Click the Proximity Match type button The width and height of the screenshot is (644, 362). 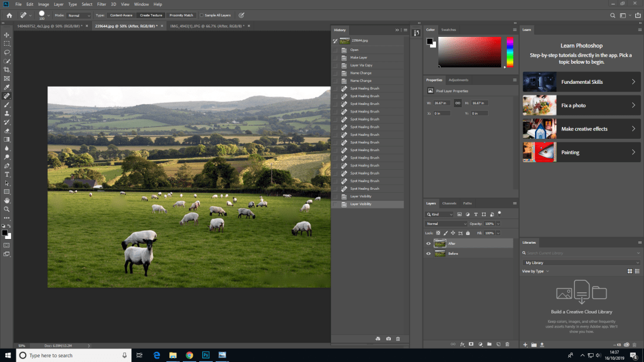(181, 15)
